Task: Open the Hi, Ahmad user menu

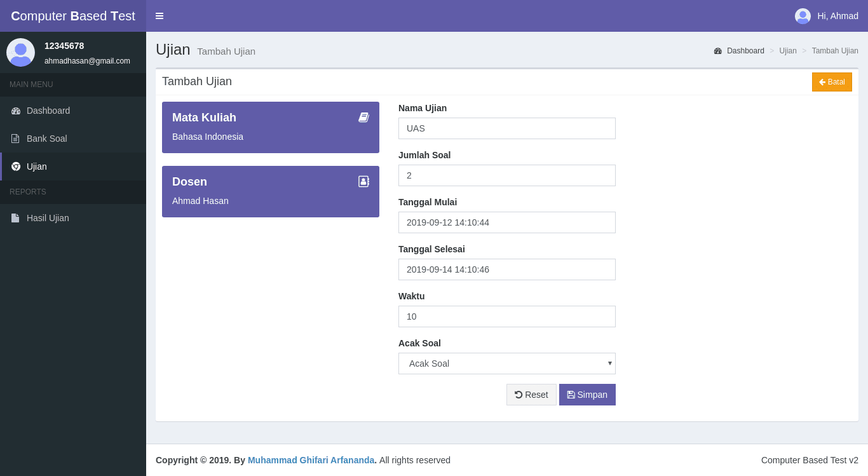Action: [x=827, y=16]
